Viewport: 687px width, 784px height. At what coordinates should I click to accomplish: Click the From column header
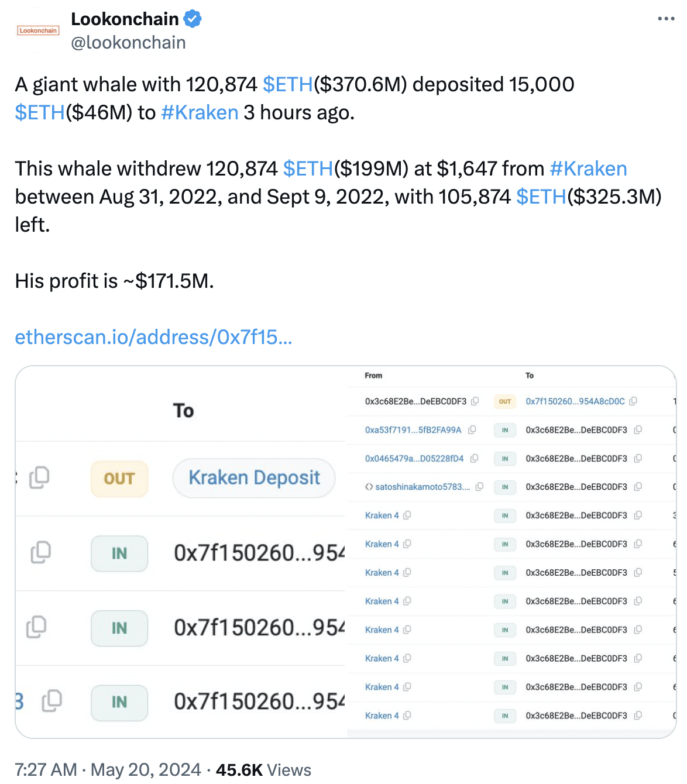(x=373, y=376)
